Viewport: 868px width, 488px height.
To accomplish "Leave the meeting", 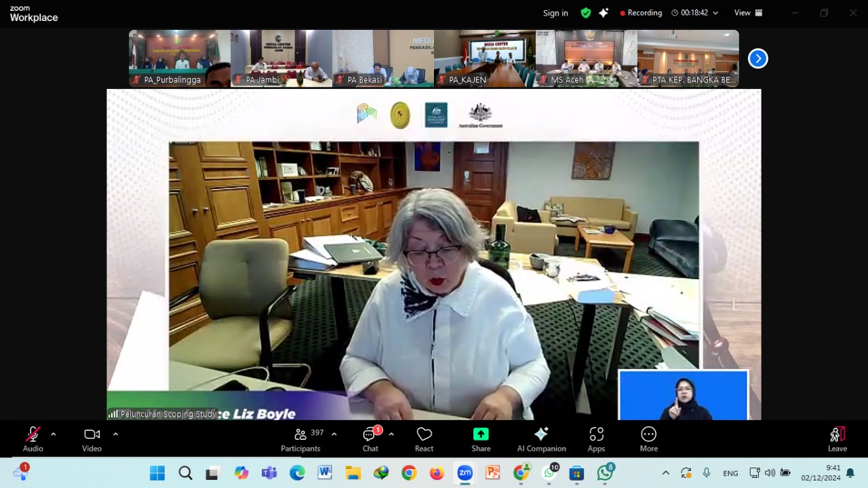I will [837, 439].
